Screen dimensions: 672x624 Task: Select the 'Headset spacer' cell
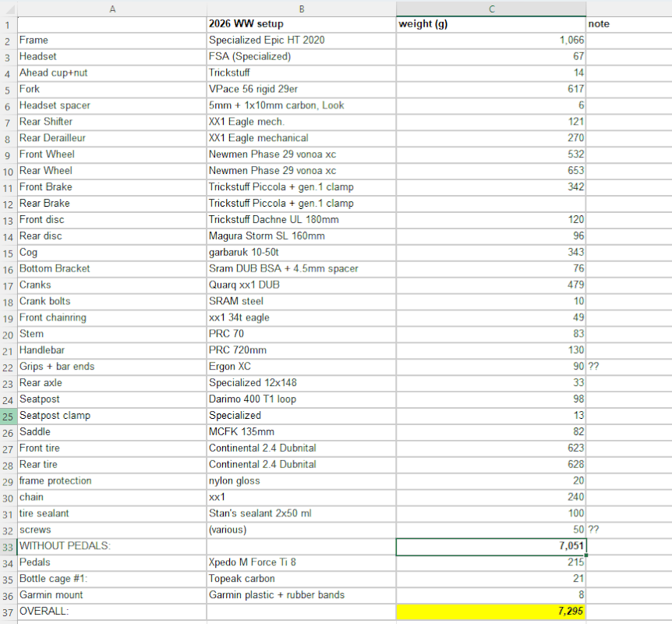112,106
